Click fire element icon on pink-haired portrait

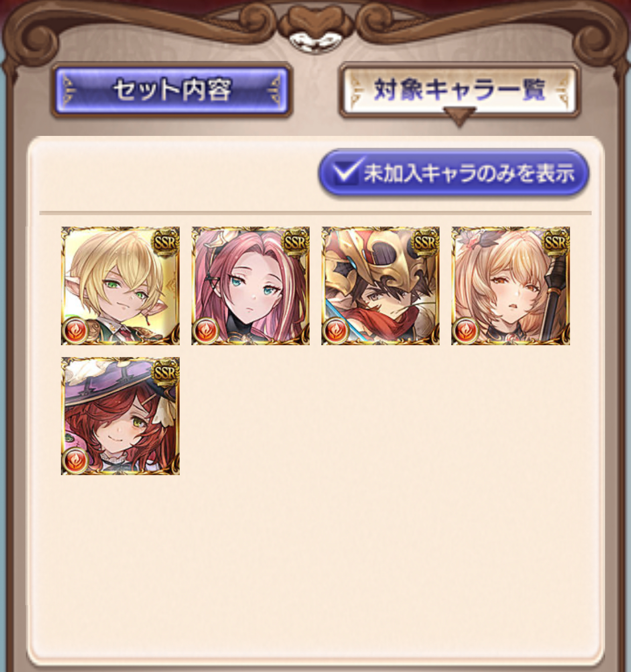point(205,331)
